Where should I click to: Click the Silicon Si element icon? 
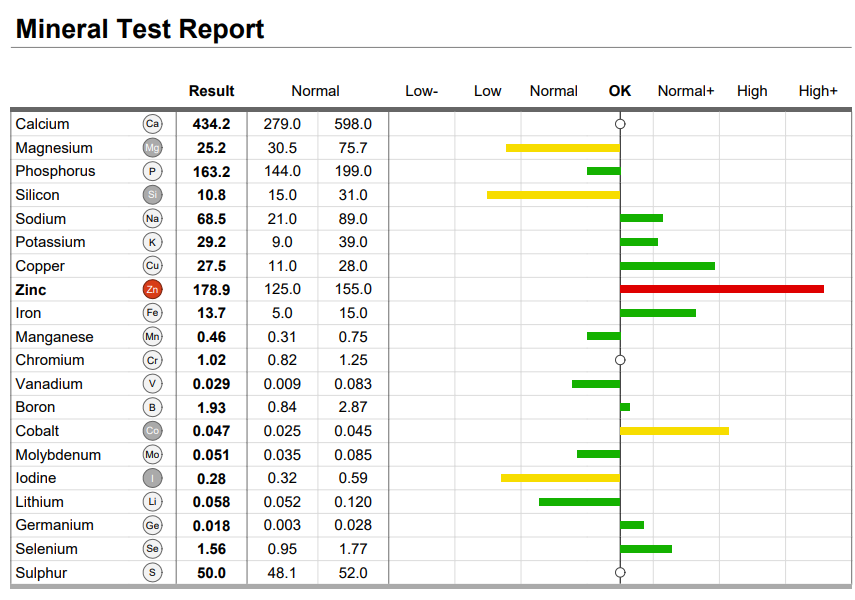point(152,195)
